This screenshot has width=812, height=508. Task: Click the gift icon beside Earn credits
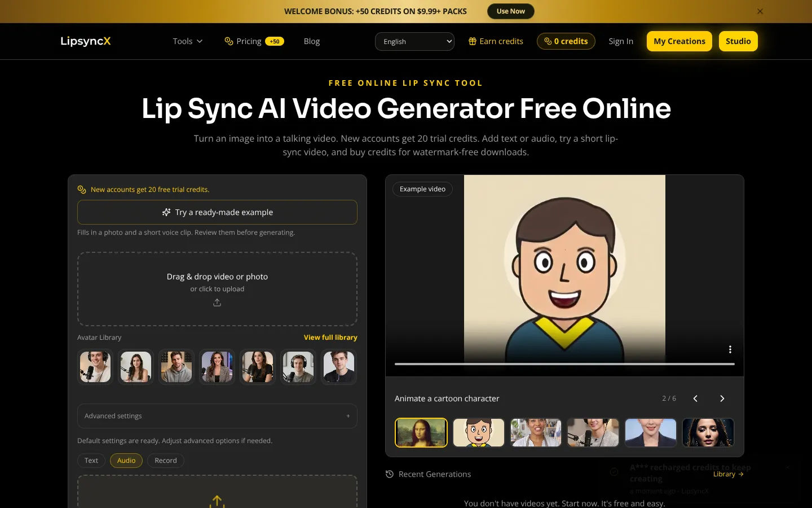473,41
